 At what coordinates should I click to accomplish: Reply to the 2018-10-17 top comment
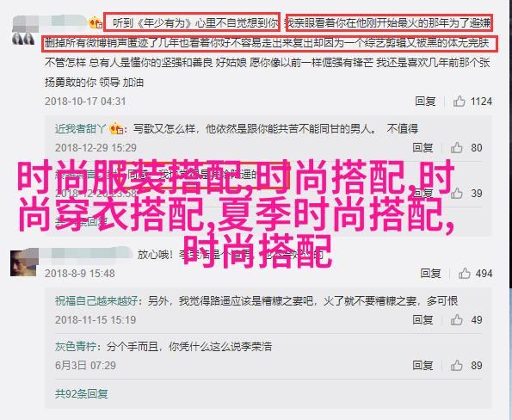coord(425,102)
